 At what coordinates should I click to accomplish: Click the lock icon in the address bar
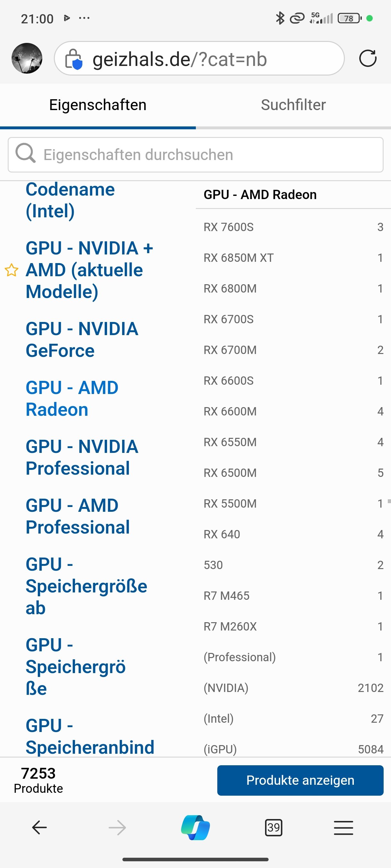pyautogui.click(x=74, y=59)
